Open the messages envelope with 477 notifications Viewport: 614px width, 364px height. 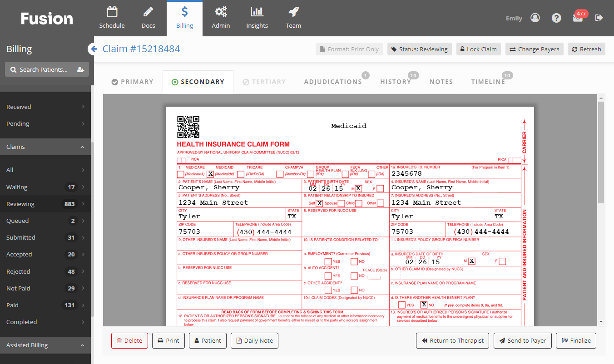click(577, 18)
